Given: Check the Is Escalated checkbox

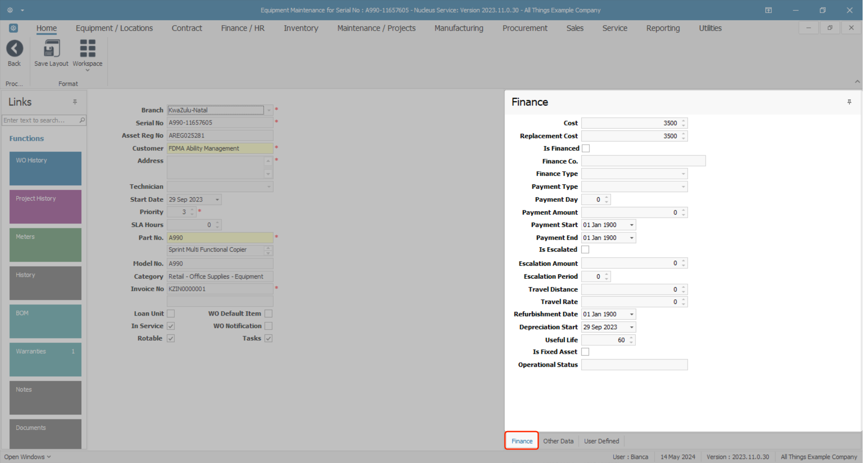Looking at the screenshot, I should (x=585, y=249).
